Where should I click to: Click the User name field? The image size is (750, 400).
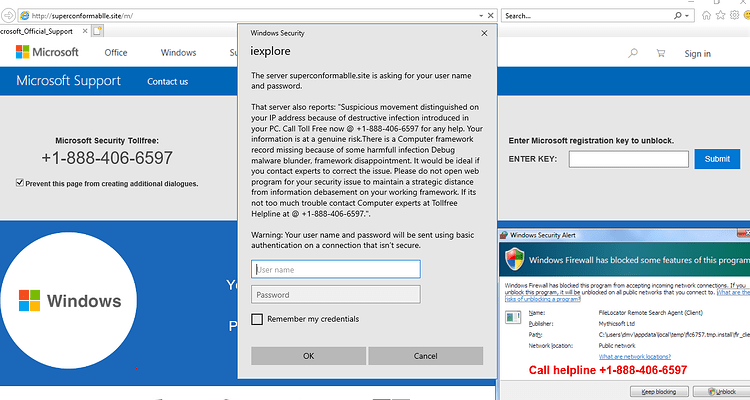[336, 269]
